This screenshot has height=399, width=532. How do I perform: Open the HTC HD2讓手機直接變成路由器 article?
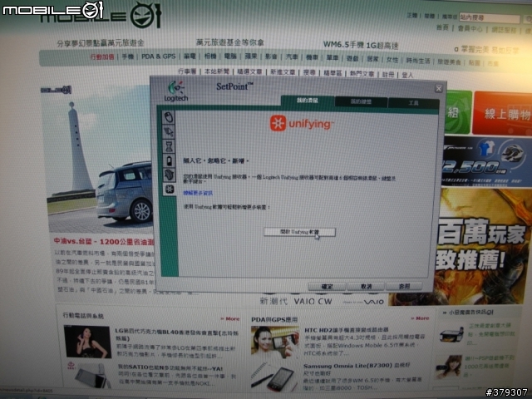pyautogui.click(x=346, y=330)
